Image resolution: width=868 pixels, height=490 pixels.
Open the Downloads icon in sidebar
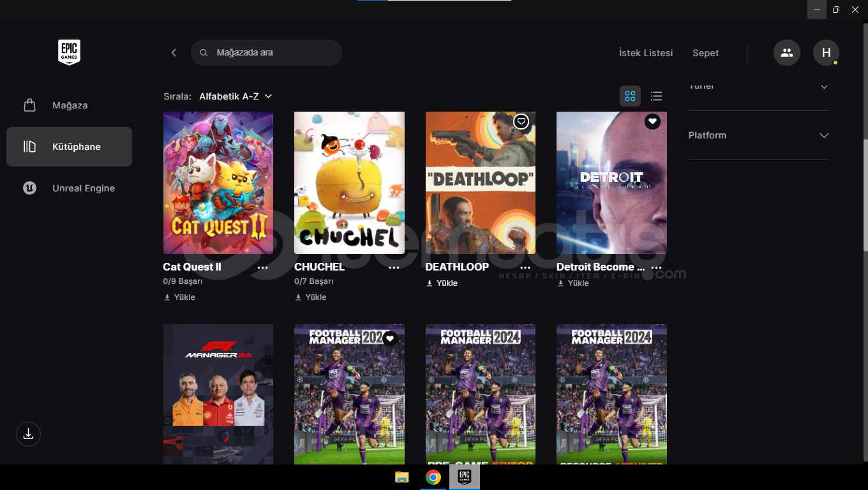pyautogui.click(x=28, y=434)
